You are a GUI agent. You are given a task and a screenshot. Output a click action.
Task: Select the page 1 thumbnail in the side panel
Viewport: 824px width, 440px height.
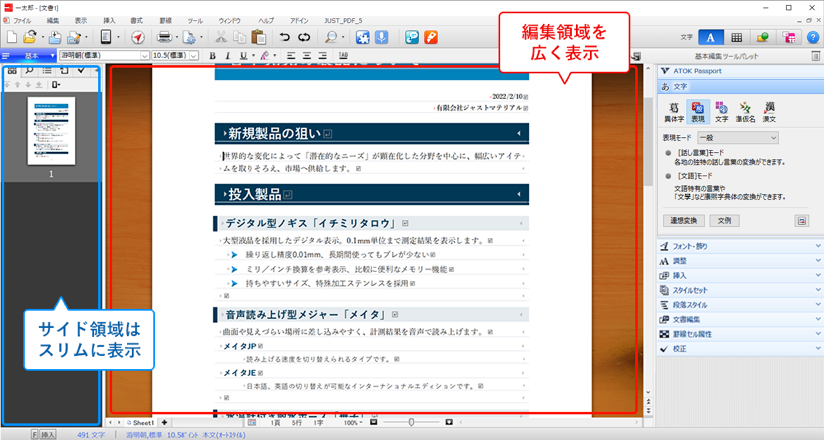pos(49,134)
